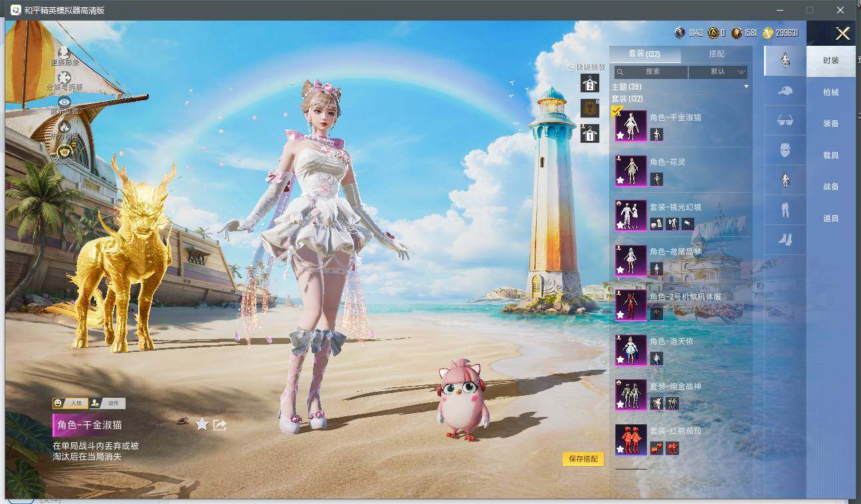Click the gold coin 299631 balance
The height and width of the screenshot is (504, 861).
[780, 33]
